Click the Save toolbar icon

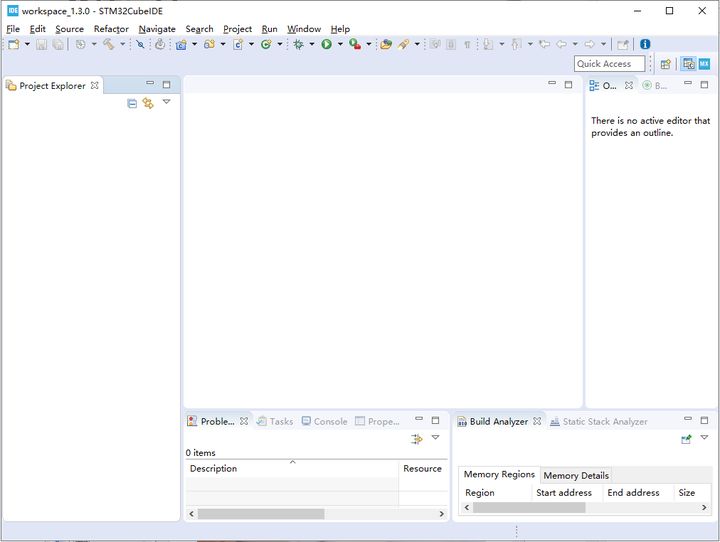coord(42,45)
